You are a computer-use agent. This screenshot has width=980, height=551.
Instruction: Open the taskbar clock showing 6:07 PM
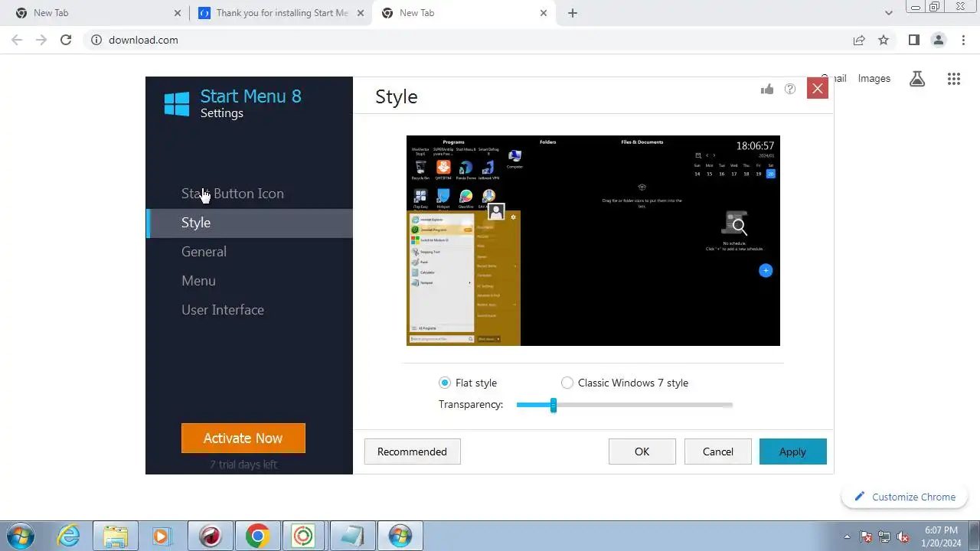pos(941,536)
